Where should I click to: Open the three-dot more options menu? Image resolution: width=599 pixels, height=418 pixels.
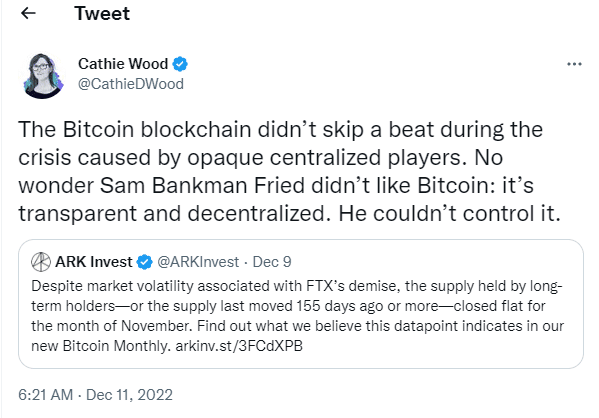click(574, 64)
